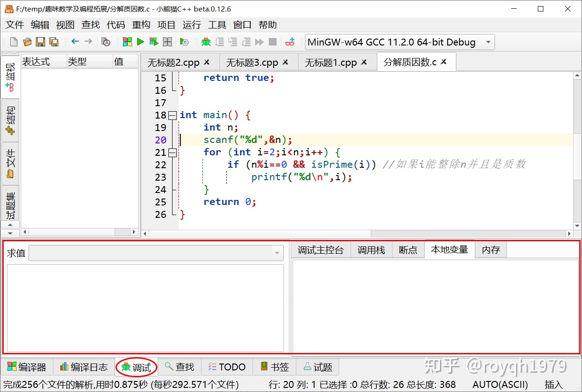
Task: Close the 分解质因数.c tab
Action: click(444, 62)
